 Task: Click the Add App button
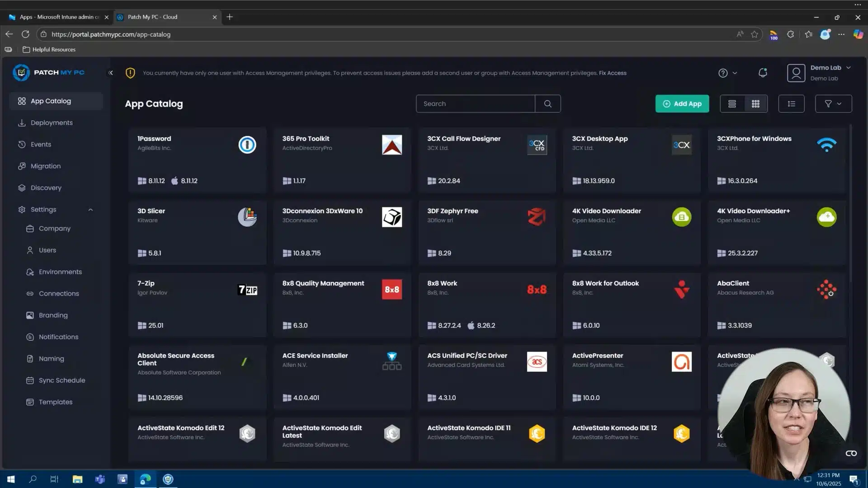[682, 103]
